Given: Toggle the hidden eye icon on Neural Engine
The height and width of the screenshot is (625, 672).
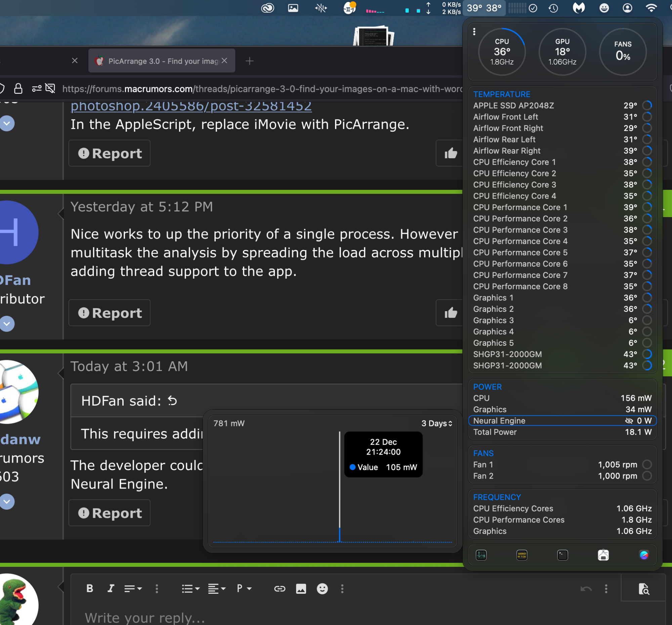Looking at the screenshot, I should coord(629,420).
